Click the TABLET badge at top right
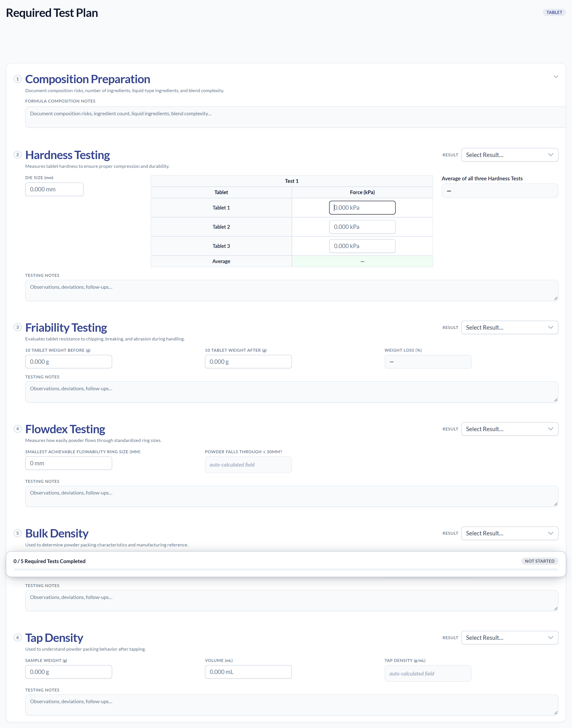 point(554,12)
